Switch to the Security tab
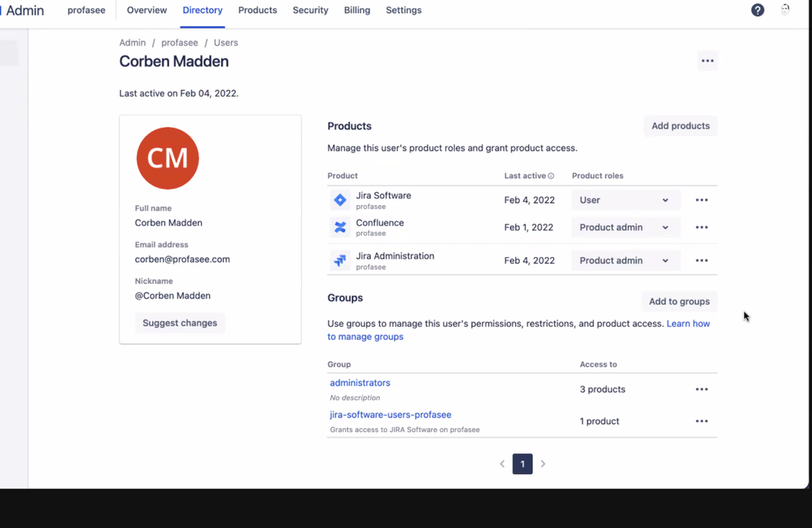The height and width of the screenshot is (528, 812). pos(310,11)
